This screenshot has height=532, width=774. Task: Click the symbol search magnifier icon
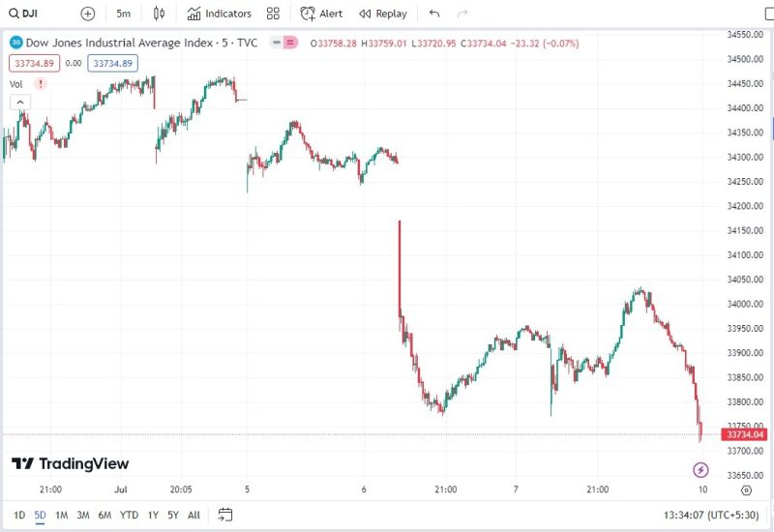(x=13, y=14)
